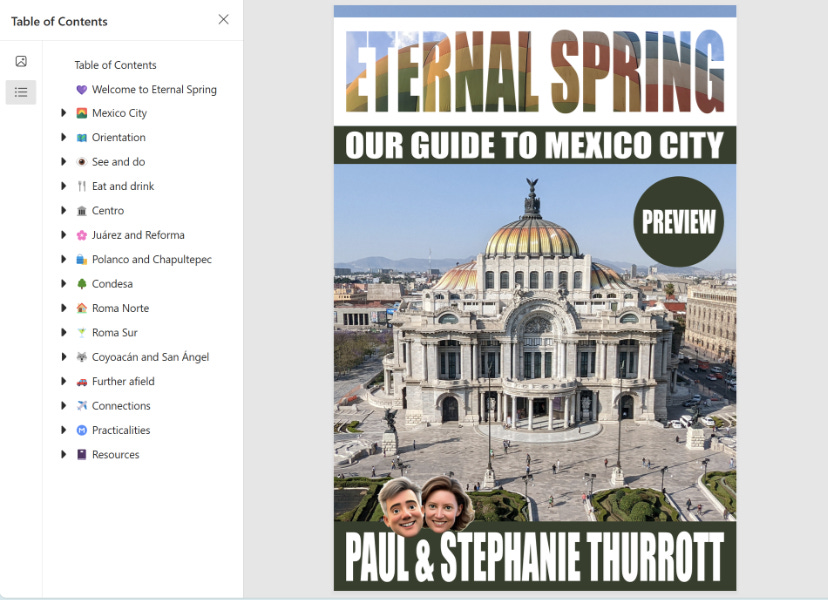Viewport: 828px width, 600px height.
Task: Jump to the Connections chapter
Action: [x=121, y=406]
